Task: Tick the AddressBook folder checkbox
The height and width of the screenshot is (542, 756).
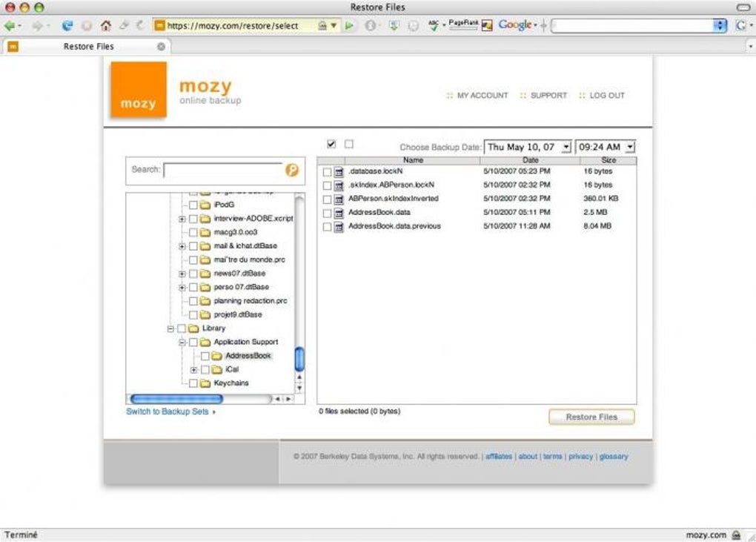Action: 205,356
